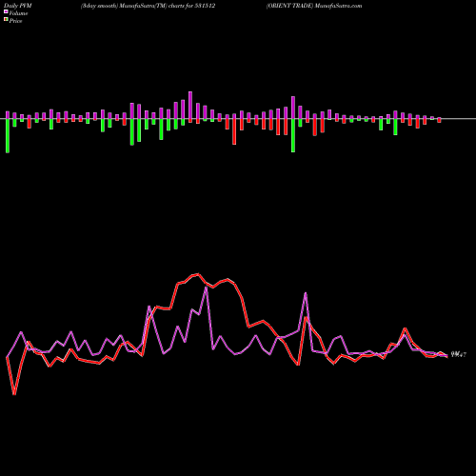Click the '9M47' value label at line end

click(x=459, y=355)
